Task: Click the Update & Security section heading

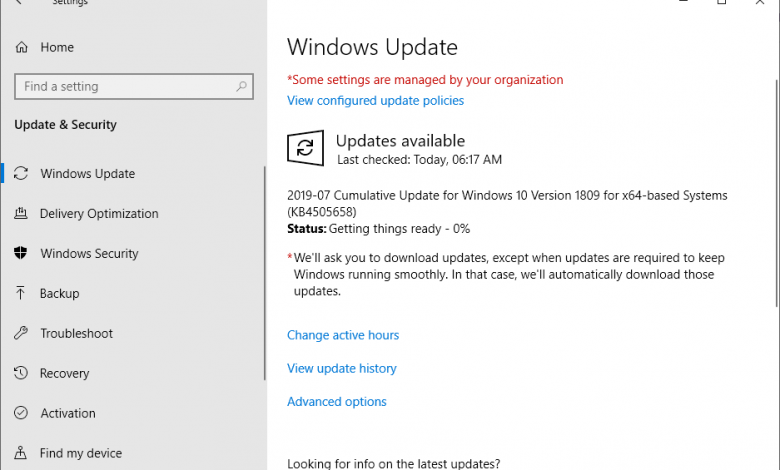Action: [x=65, y=125]
